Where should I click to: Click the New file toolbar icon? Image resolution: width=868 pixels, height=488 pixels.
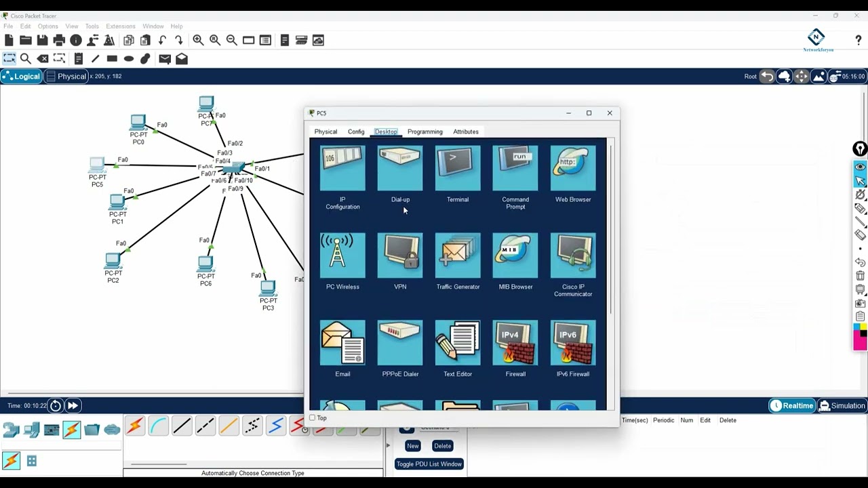pos(9,41)
